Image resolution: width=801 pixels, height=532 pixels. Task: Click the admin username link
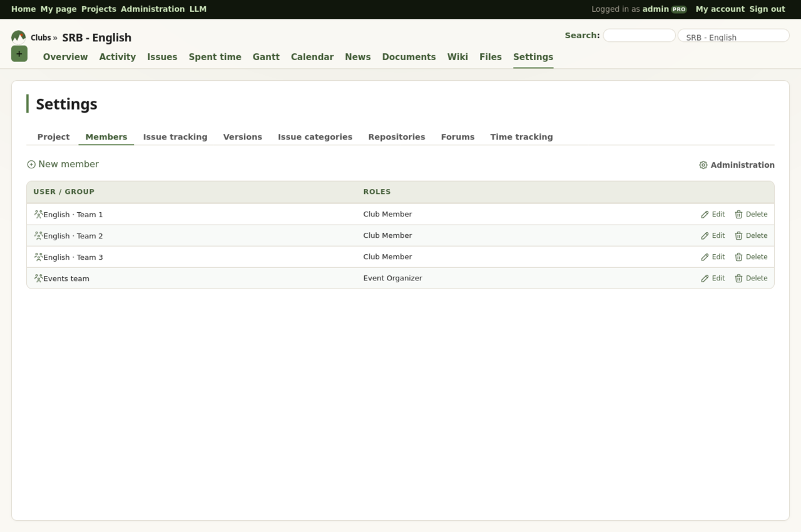(x=655, y=9)
